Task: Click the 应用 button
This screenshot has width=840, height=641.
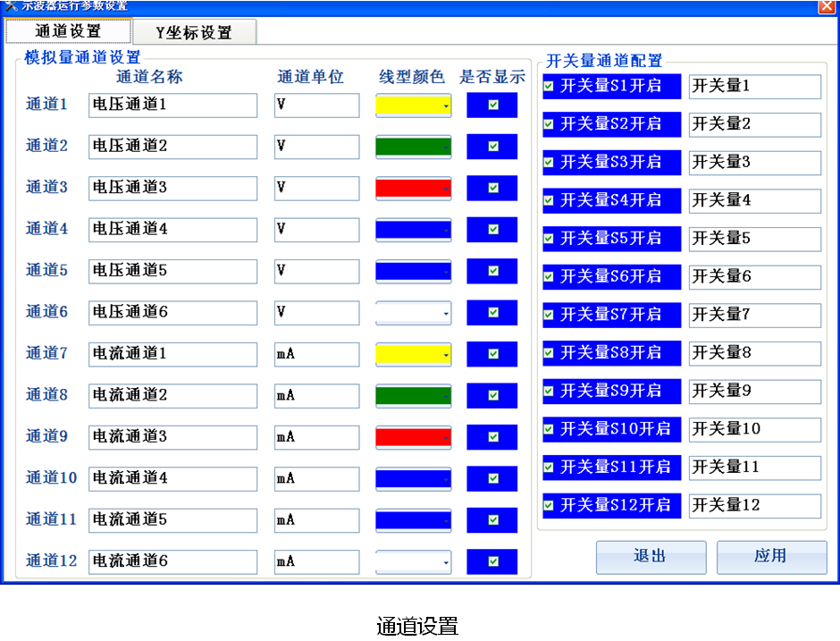Action: pos(769,556)
